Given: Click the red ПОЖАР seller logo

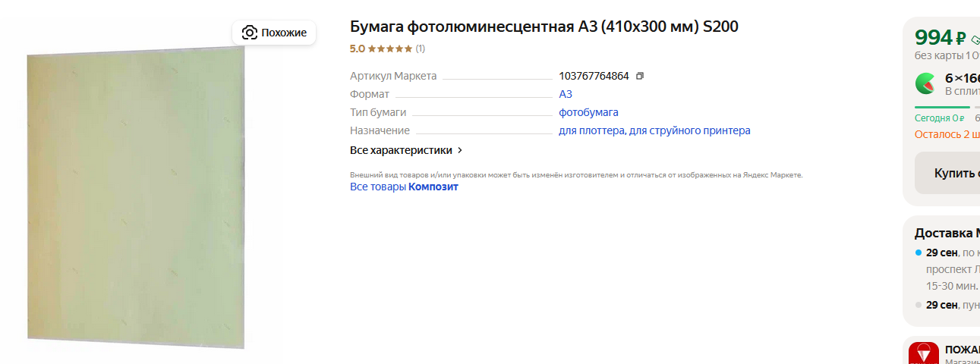Looking at the screenshot, I should point(924,353).
